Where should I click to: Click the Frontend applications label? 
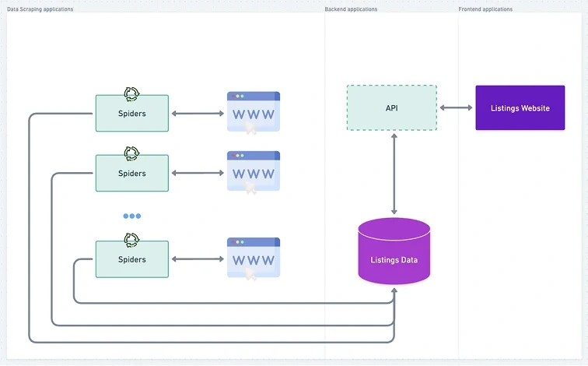point(485,9)
